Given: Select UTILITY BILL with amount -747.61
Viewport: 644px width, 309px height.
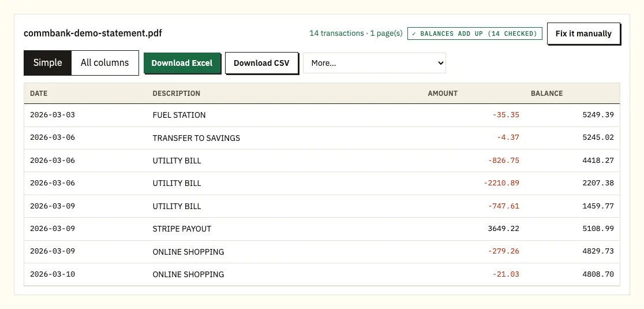Looking at the screenshot, I should (x=177, y=206).
